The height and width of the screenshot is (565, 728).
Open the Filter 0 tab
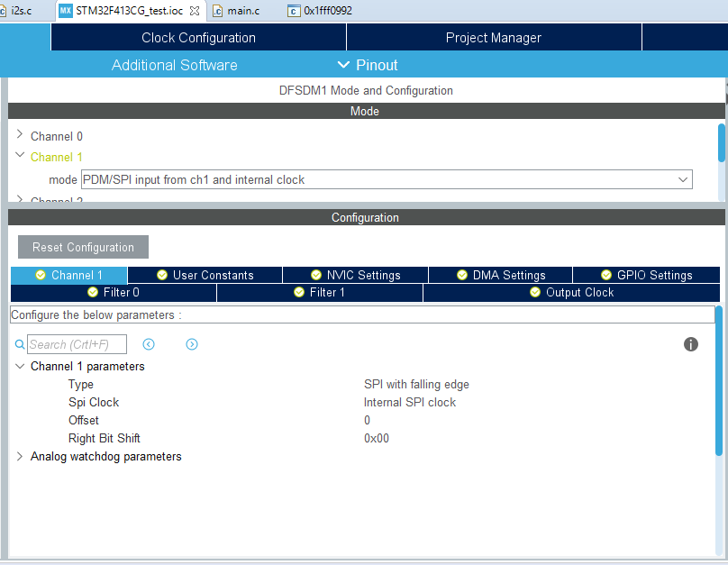(x=114, y=293)
